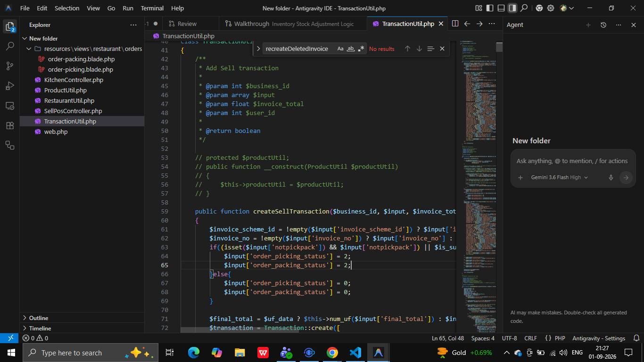Open the agent conversation history
644x362 pixels.
603,25
